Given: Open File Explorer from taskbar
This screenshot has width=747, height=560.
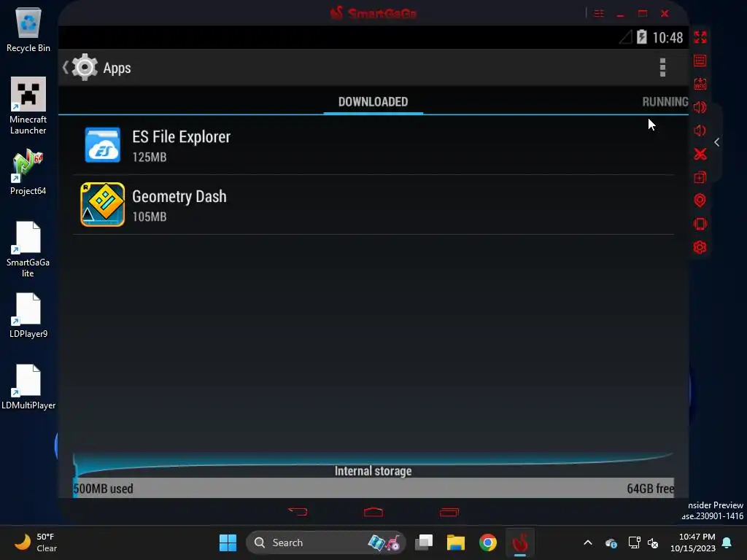Looking at the screenshot, I should [455, 542].
